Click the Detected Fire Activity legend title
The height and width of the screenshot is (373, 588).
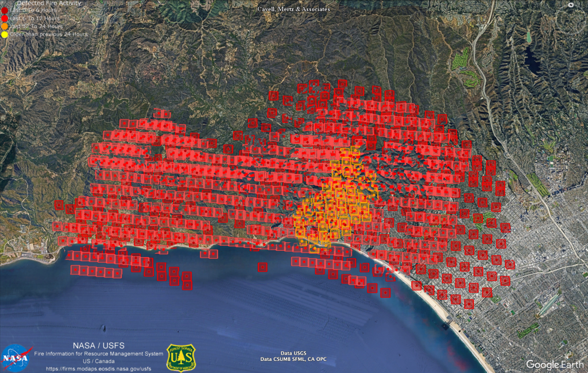49,3
